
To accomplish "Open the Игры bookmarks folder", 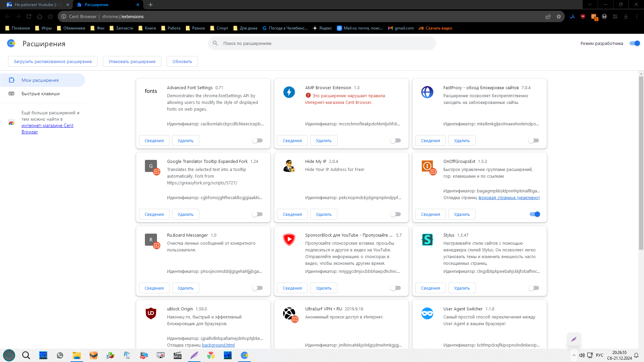I will coord(44,28).
